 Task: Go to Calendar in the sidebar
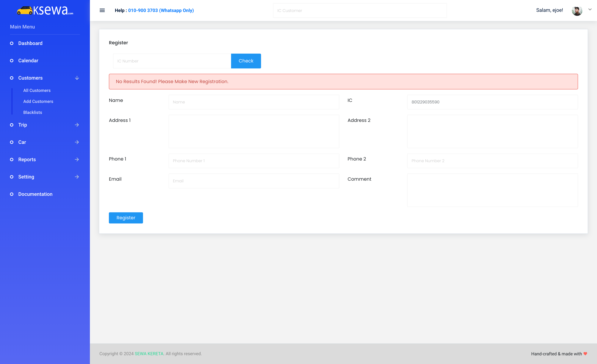(28, 61)
